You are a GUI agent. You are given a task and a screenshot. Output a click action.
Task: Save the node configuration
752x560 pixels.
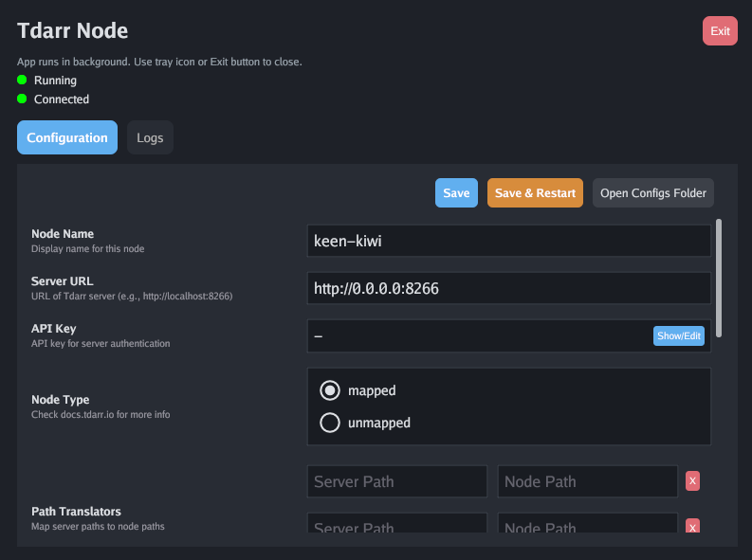pyautogui.click(x=456, y=192)
